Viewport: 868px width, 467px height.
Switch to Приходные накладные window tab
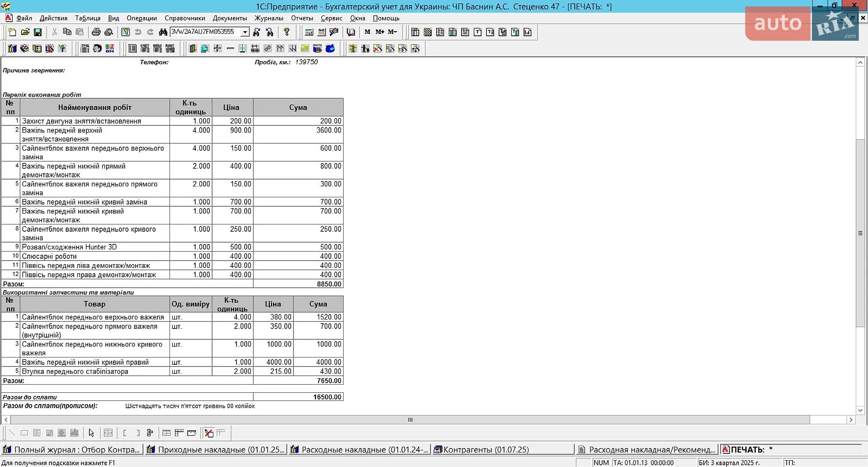click(217, 449)
